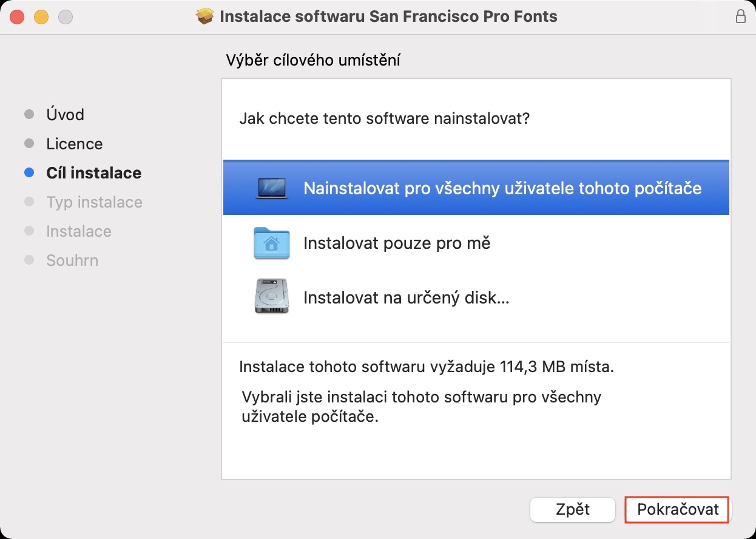Click the package icon in title bar
Screen dimensions: 756x539
point(205,16)
